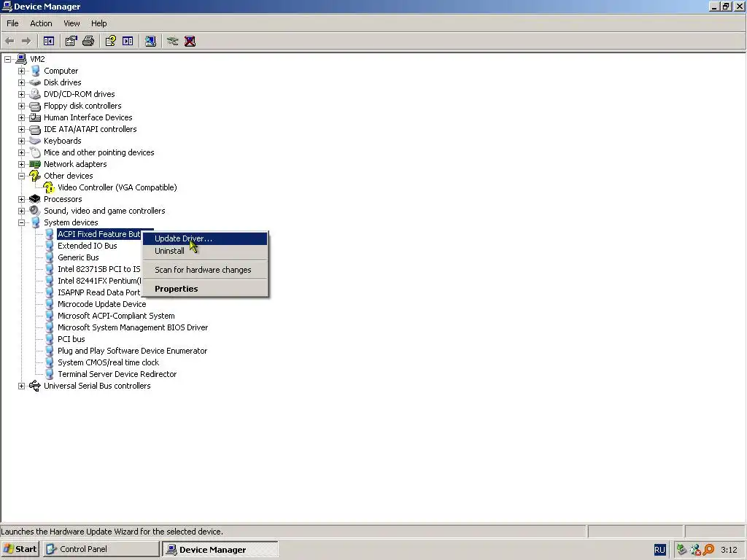747x560 pixels.
Task: Switch to Control Panel taskbar button
Action: point(101,549)
